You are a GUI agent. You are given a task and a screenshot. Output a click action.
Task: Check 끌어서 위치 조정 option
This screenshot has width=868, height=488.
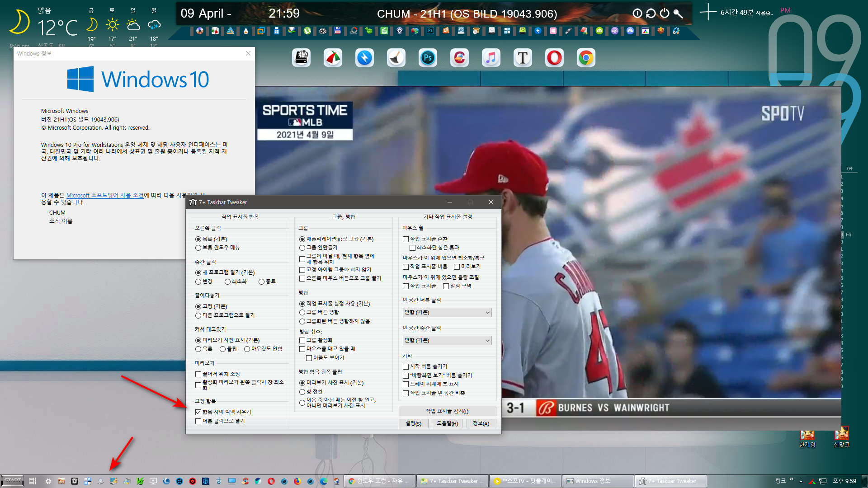coord(198,374)
